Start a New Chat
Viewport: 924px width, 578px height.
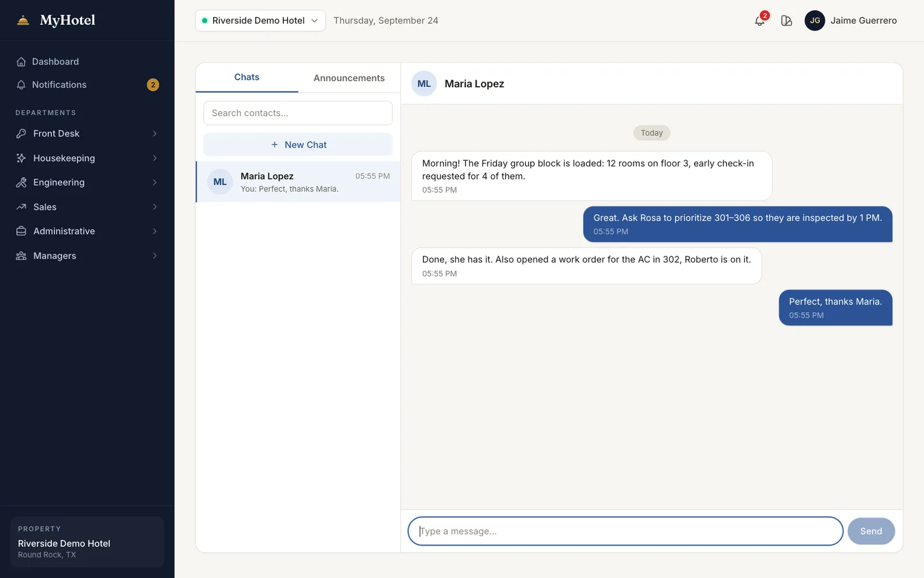(x=298, y=144)
